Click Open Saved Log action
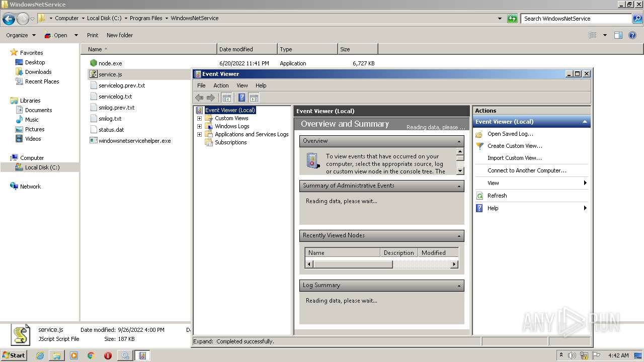 pos(510,134)
